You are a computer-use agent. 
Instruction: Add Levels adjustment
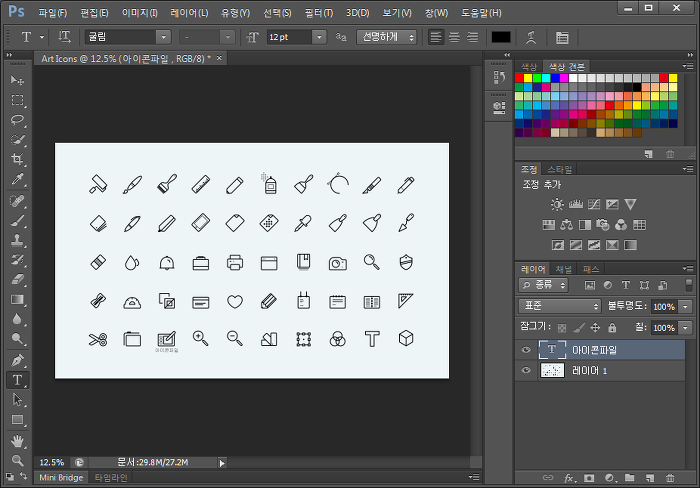tap(575, 204)
